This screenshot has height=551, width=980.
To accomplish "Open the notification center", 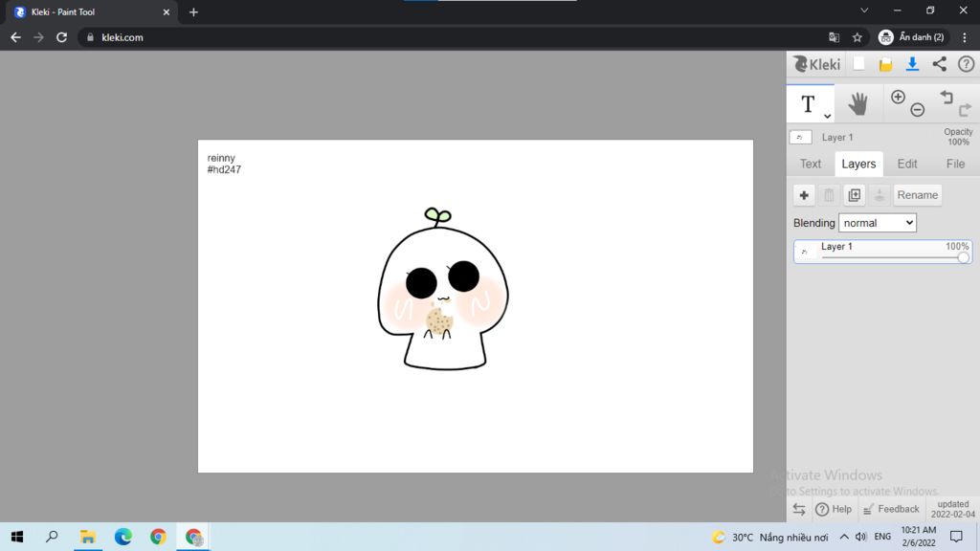I will coord(956,537).
